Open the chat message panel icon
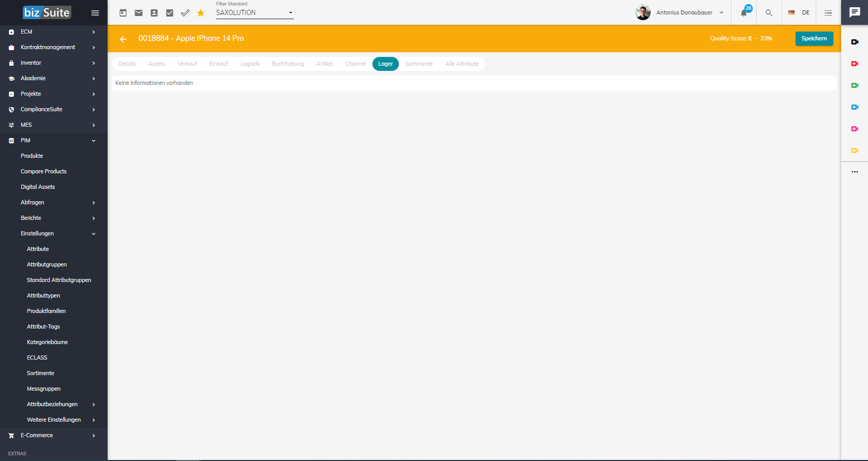 [x=855, y=12]
